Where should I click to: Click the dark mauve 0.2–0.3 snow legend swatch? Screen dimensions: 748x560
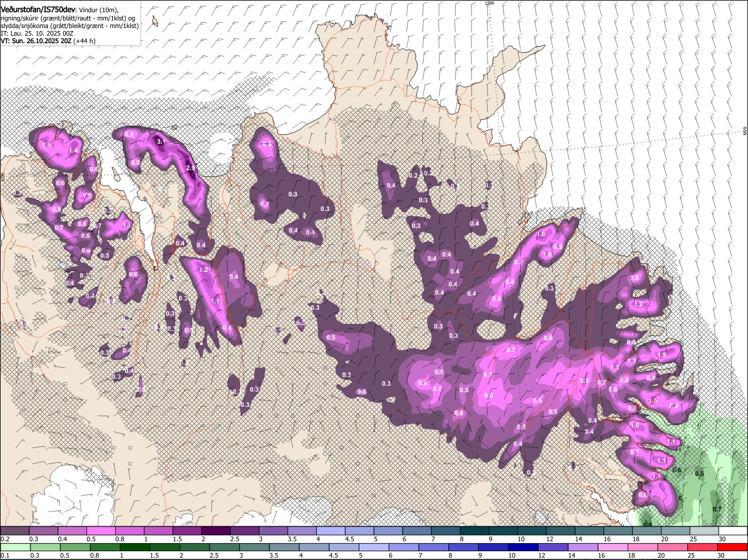pyautogui.click(x=15, y=530)
